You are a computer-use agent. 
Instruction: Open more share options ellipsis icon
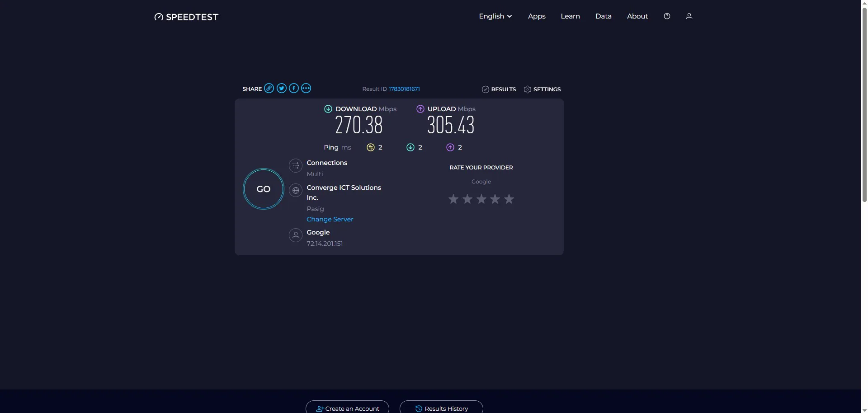306,88
